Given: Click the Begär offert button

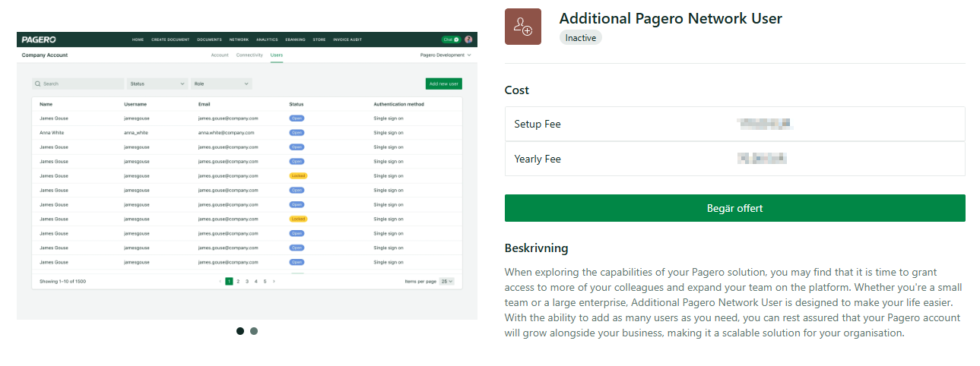Looking at the screenshot, I should click(x=735, y=208).
